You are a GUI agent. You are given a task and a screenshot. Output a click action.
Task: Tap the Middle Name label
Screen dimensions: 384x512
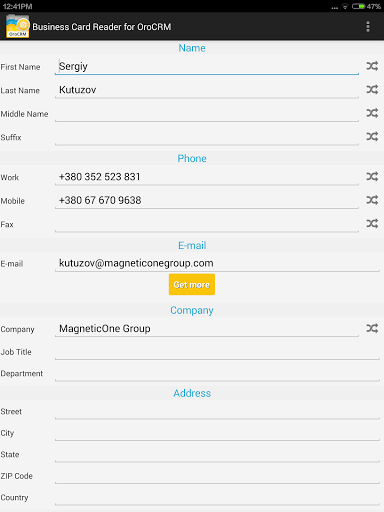click(24, 114)
